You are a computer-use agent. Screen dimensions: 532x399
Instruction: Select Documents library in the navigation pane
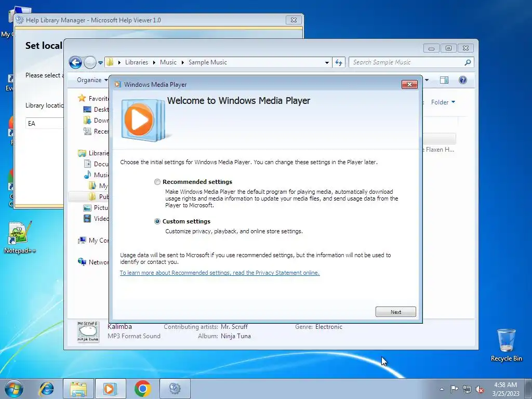[96, 164]
